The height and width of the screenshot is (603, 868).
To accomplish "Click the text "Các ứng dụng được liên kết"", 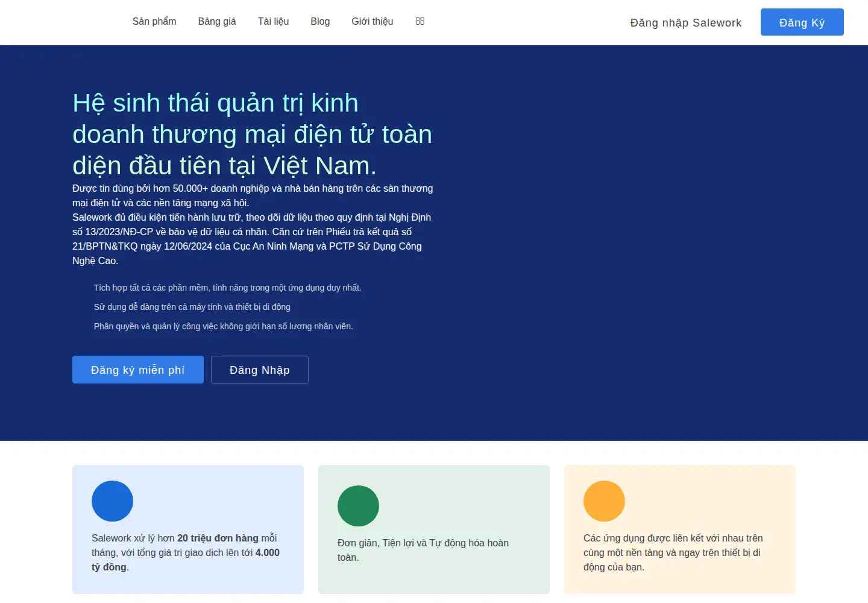I will [x=641, y=538].
